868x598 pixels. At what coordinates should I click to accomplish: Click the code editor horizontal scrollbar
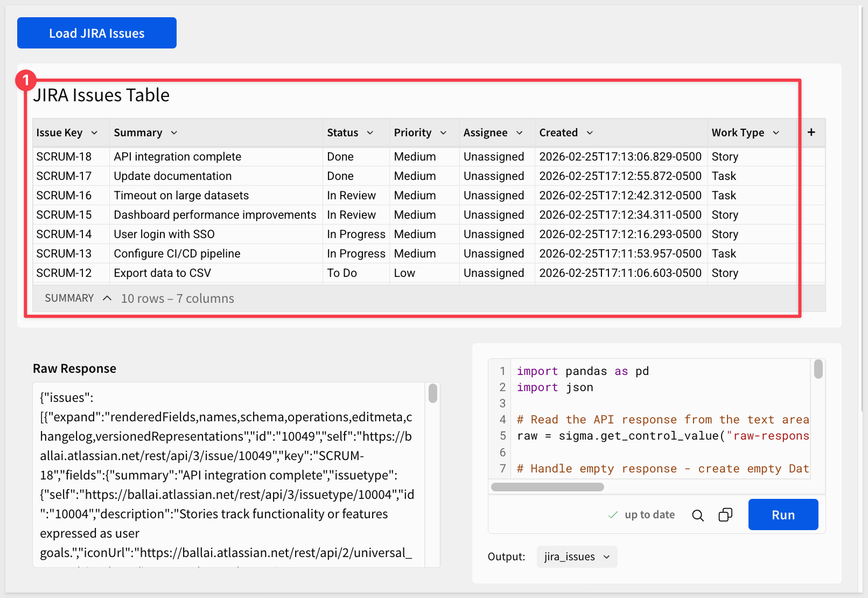point(547,487)
